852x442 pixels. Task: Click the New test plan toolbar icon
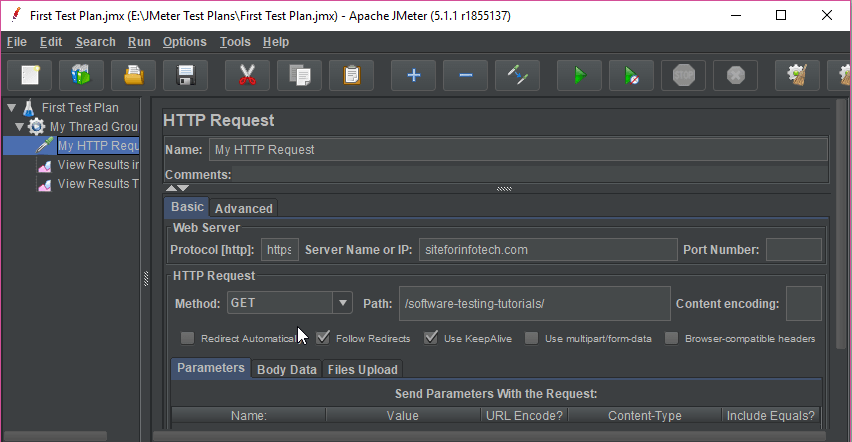coord(30,75)
